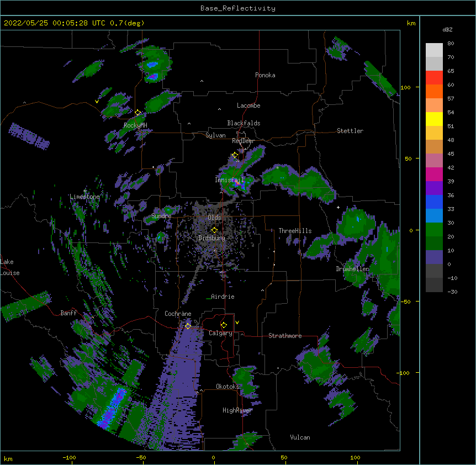This screenshot has width=476, height=465.
Task: Click the Drumheller label
Action: pyautogui.click(x=352, y=269)
